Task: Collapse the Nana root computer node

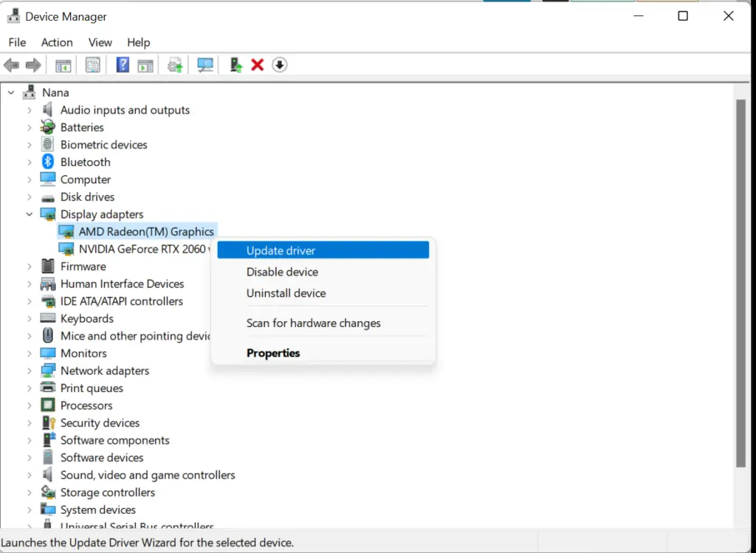Action: pos(11,92)
